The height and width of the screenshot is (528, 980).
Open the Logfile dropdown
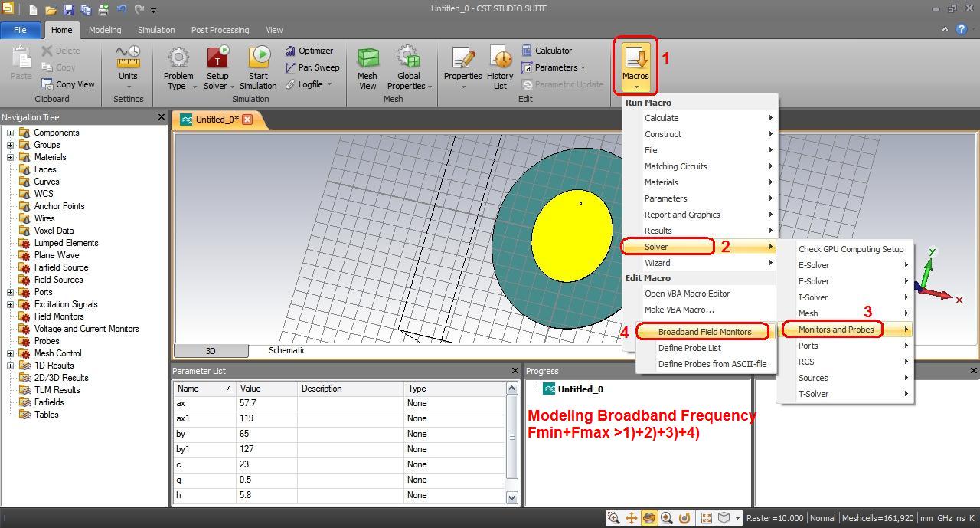pyautogui.click(x=309, y=84)
